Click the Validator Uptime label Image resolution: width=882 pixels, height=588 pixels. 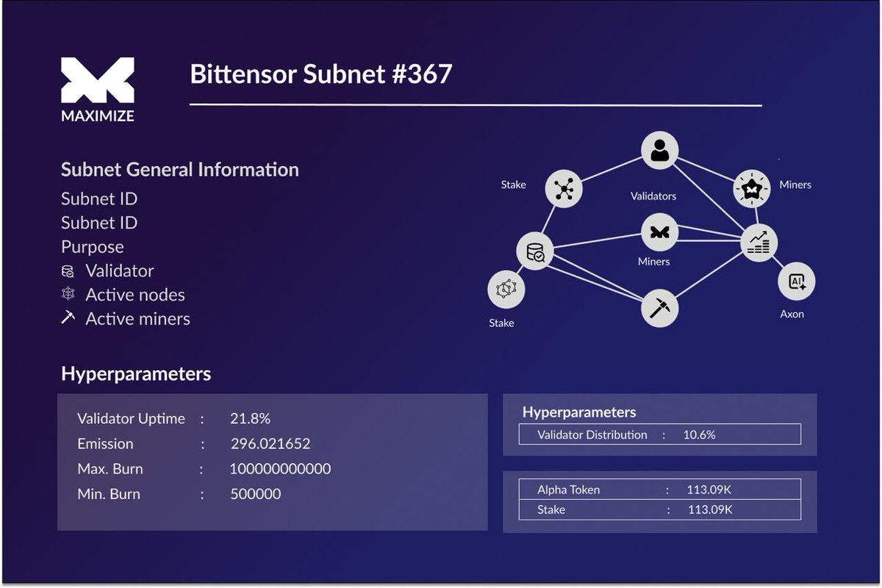pyautogui.click(x=132, y=419)
